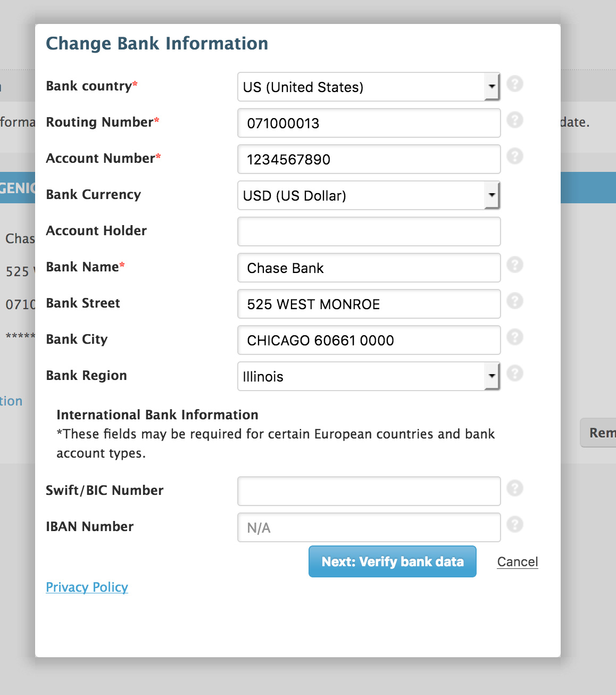Open the Privacy Policy link
616x695 pixels.
tap(87, 588)
